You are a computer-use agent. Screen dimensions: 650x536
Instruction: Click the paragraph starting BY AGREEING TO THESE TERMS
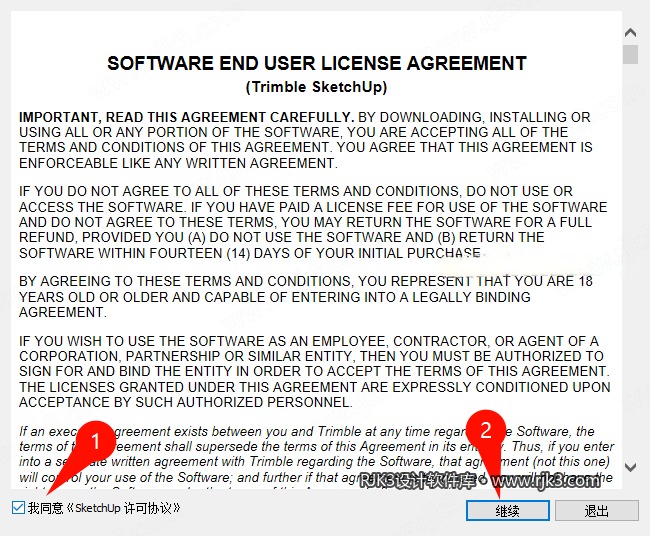(x=306, y=297)
